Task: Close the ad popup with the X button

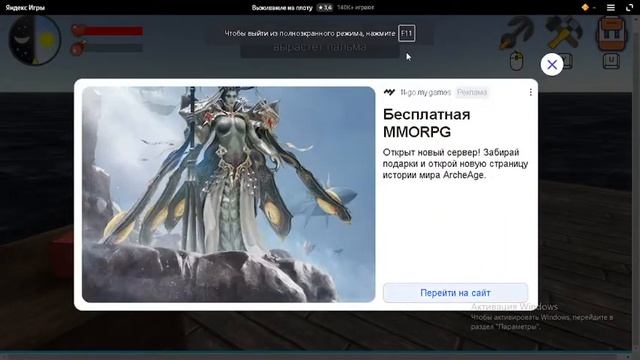Action: (x=552, y=64)
